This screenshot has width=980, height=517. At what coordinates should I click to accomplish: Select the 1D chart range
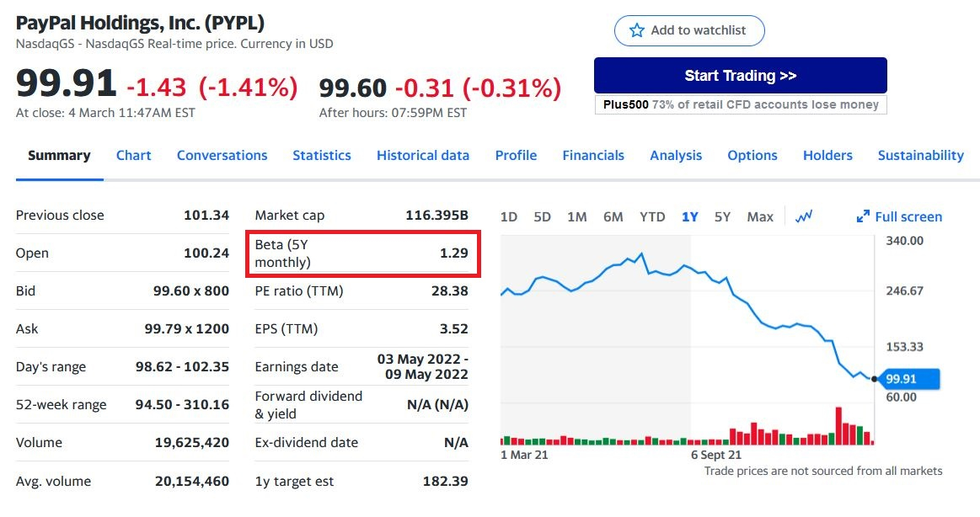click(509, 216)
